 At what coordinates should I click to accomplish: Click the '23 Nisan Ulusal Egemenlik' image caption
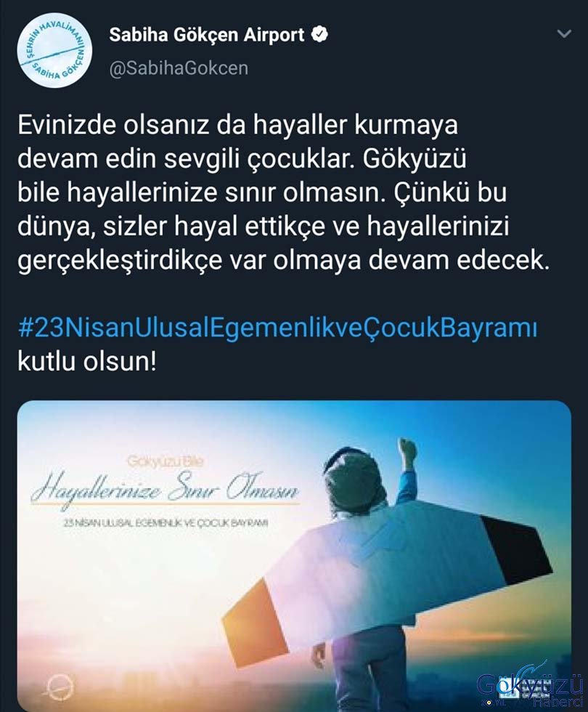pos(166,522)
